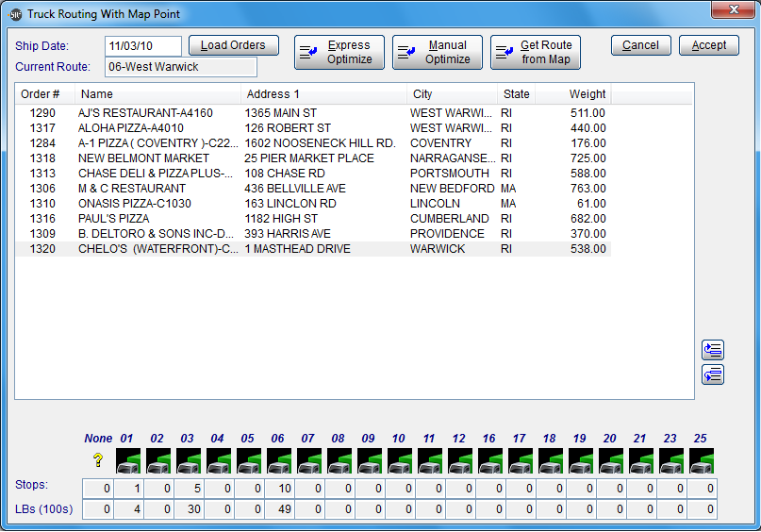Click the truck icon for route 25
The image size is (761, 532).
tap(703, 461)
